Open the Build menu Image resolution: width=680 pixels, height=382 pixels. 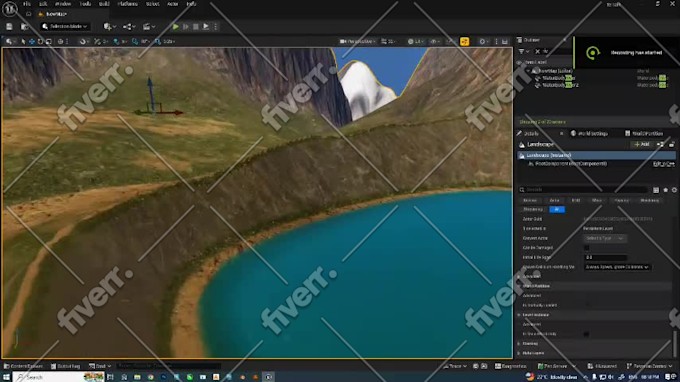click(104, 4)
